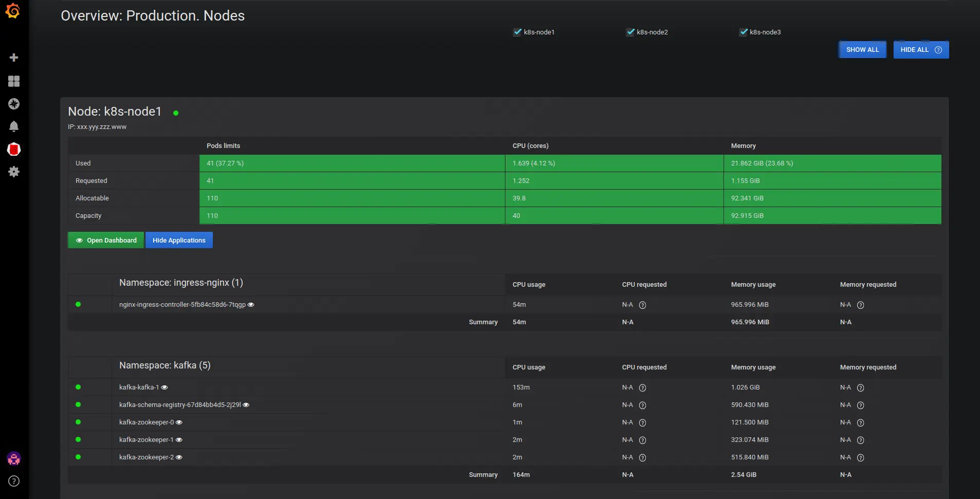Click the red plugin icon in sidebar
This screenshot has height=499, width=980.
[14, 150]
